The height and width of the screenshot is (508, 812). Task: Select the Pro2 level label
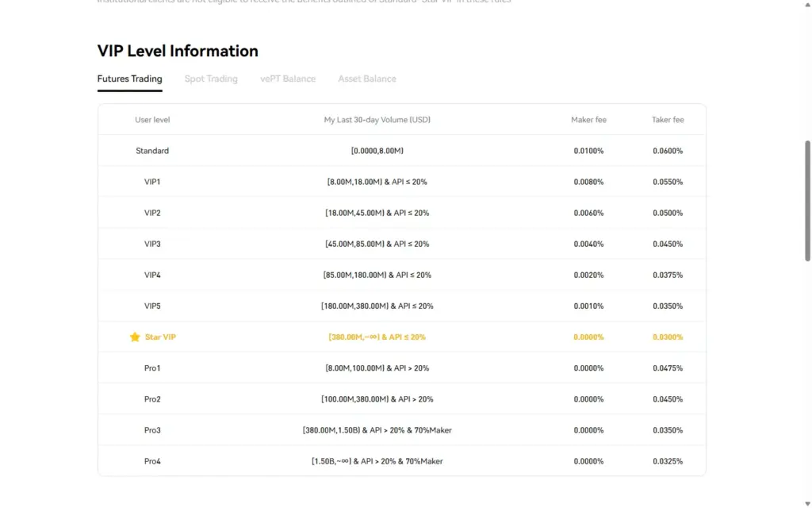152,399
